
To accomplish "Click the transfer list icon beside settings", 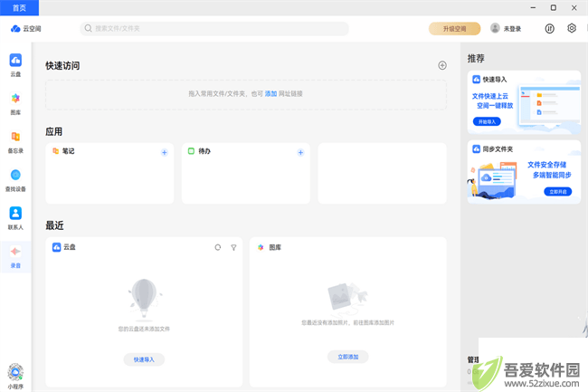I will click(549, 28).
